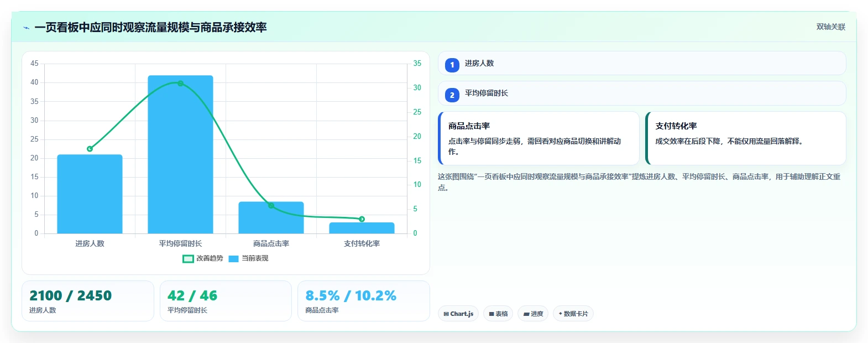Viewport: 868px width, 343px height.
Task: Click the 商品点击率 bar in chart
Action: (271, 217)
